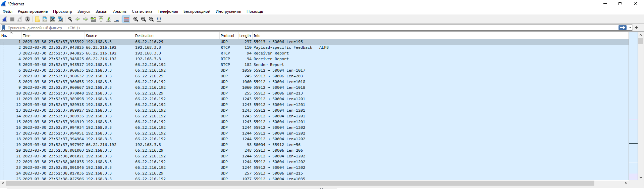This screenshot has width=644, height=189.
Task: Select packet 1 with Len=195
Action: (314, 42)
